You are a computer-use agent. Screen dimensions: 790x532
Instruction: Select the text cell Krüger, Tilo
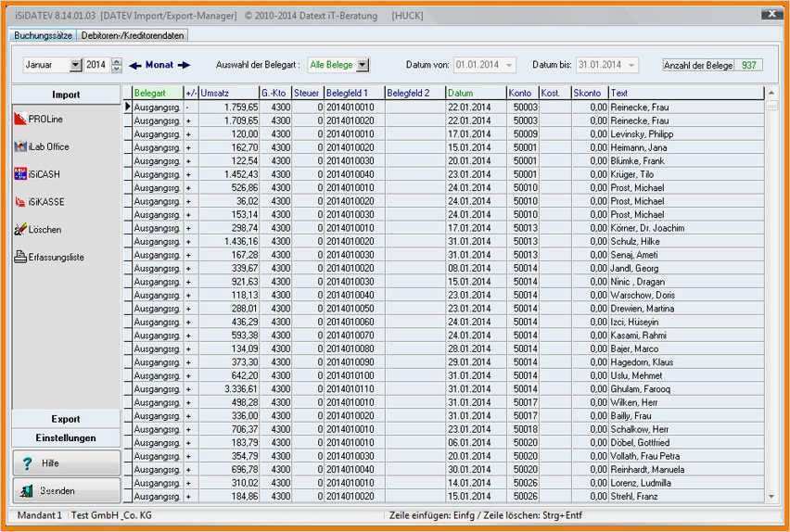click(x=686, y=174)
